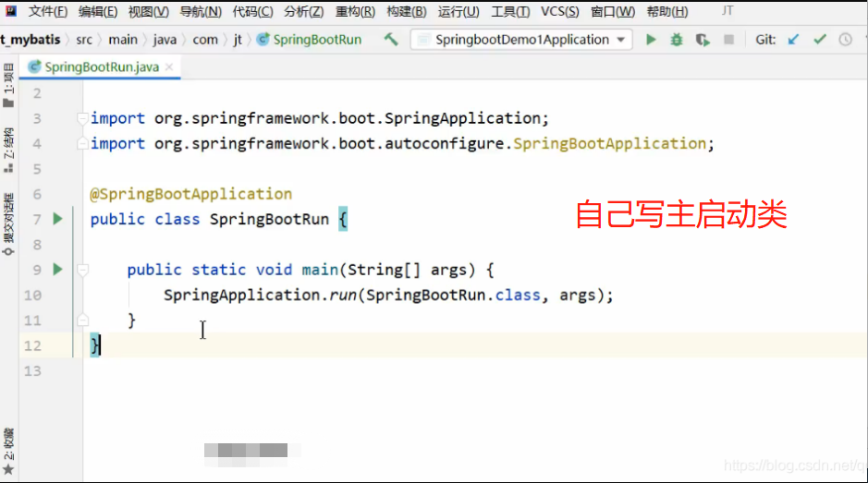Image resolution: width=868 pixels, height=483 pixels.
Task: Select the SpringBootRun.java editor tab
Action: tap(102, 66)
